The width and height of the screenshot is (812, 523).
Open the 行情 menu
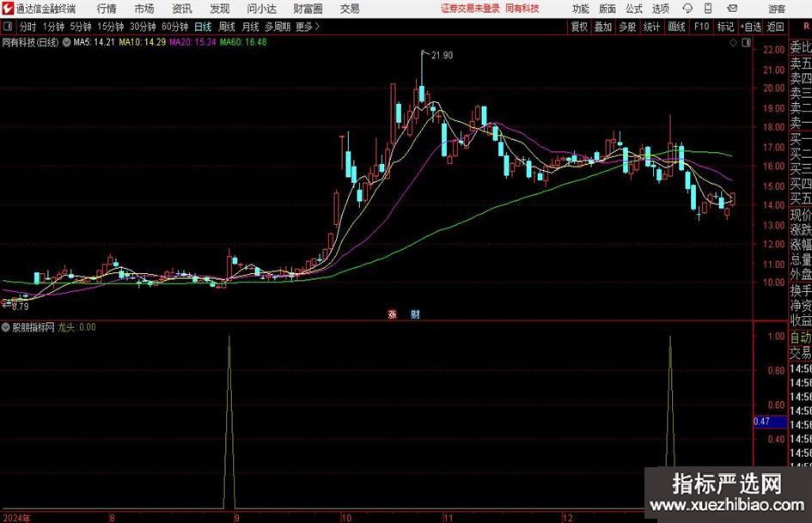107,9
